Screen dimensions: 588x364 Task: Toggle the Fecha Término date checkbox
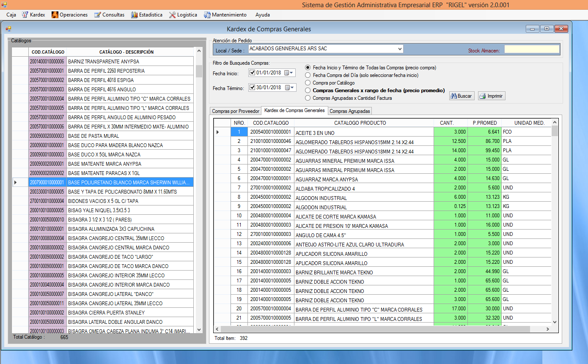coord(252,88)
